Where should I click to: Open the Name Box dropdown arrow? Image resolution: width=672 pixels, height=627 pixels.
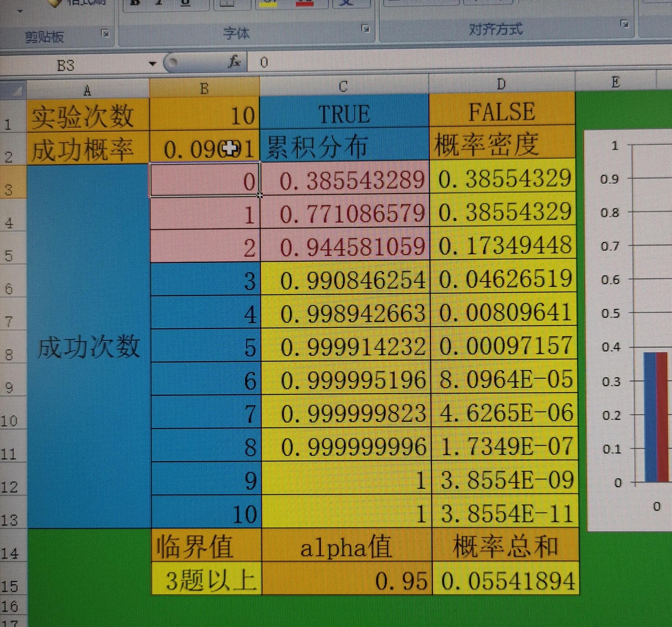pos(153,63)
